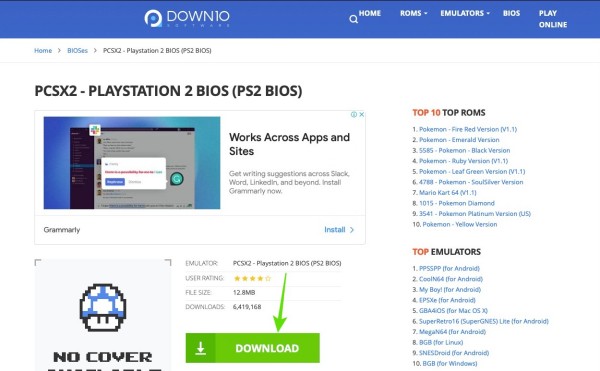The width and height of the screenshot is (600, 371).
Task: Click the 12.8MB file size value
Action: [244, 293]
